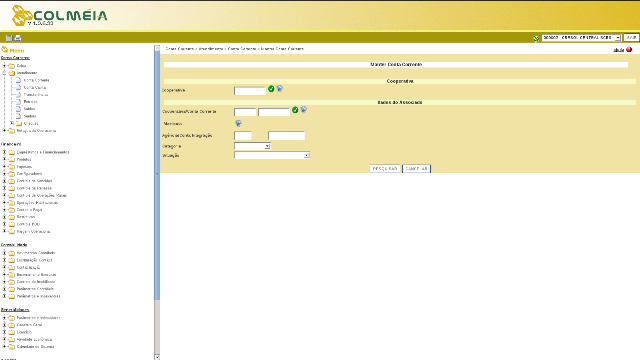Open the ajuda help link

(618, 50)
